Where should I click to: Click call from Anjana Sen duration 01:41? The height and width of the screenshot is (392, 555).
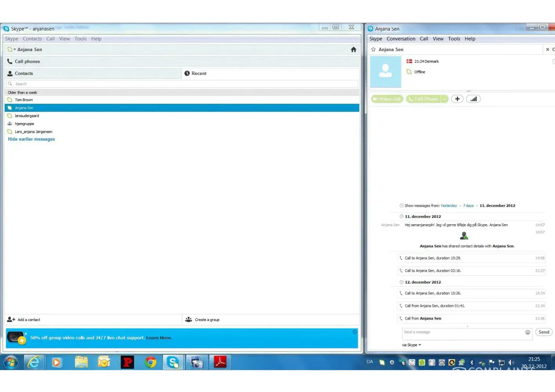(x=471, y=306)
